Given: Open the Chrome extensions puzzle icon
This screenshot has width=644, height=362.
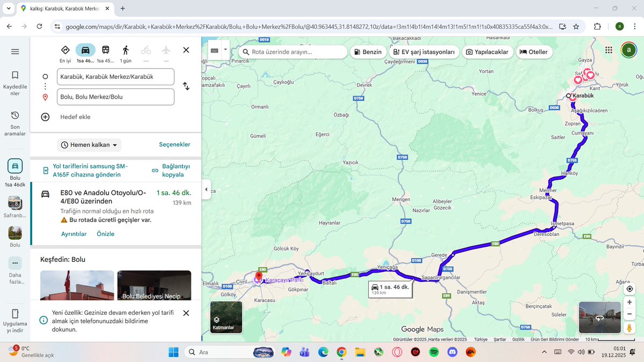Looking at the screenshot, I should tap(597, 26).
